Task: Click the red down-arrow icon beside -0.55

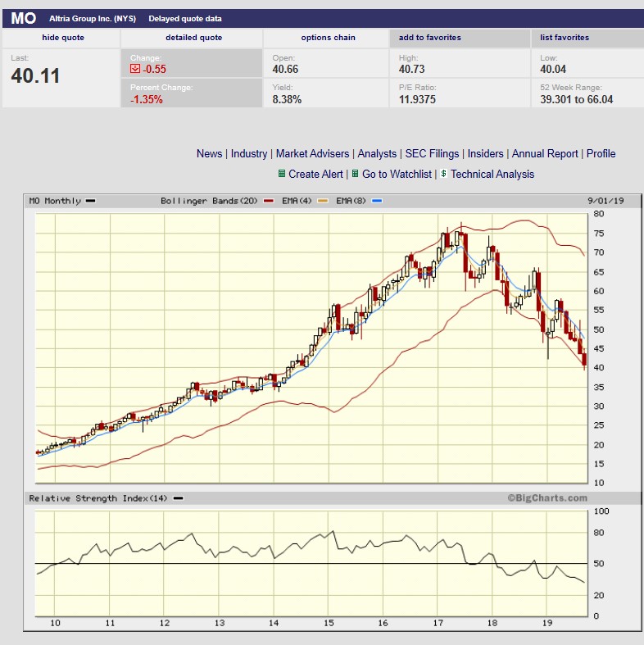Action: pos(136,70)
